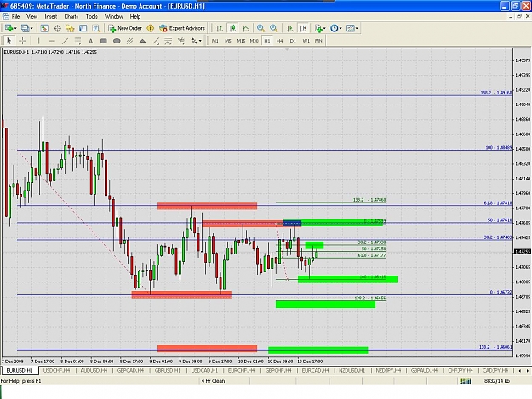Toggle the Market Watch window icon
532x399 pixels.
(x=44, y=28)
